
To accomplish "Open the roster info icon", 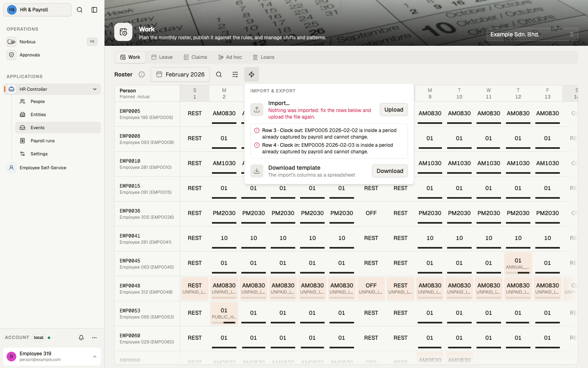I will (142, 74).
